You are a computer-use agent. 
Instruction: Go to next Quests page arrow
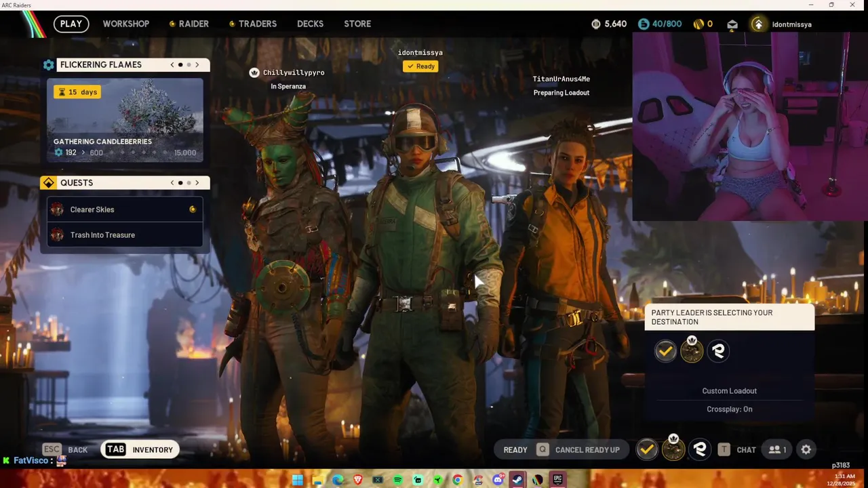click(197, 183)
